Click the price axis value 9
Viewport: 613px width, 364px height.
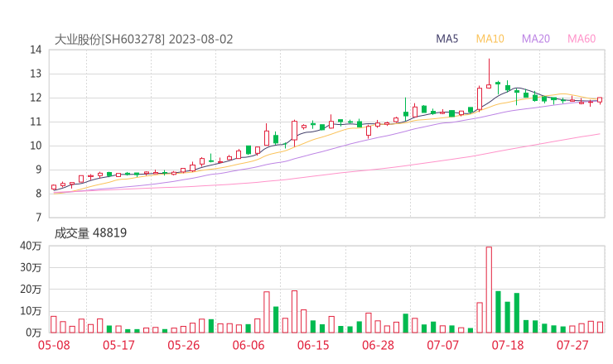pos(38,170)
